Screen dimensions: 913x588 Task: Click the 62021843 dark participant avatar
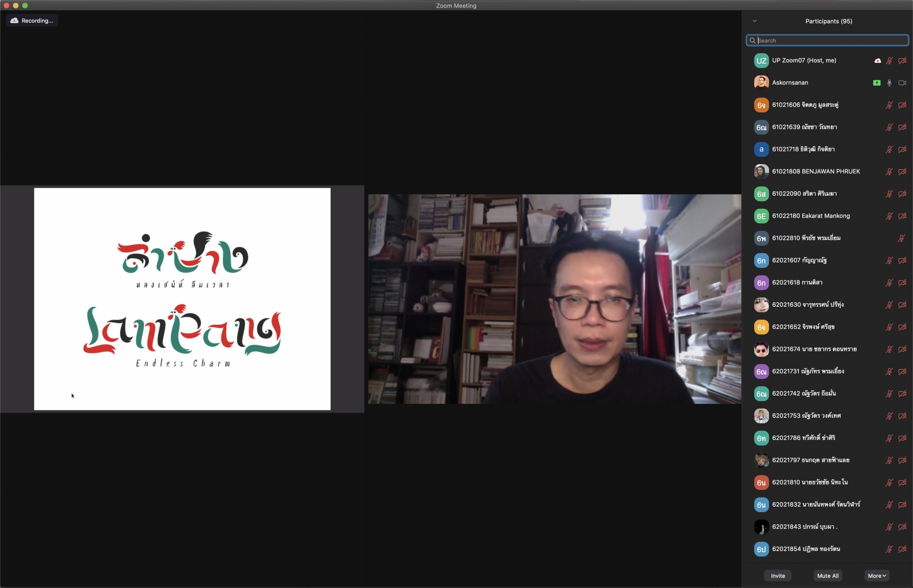(761, 527)
